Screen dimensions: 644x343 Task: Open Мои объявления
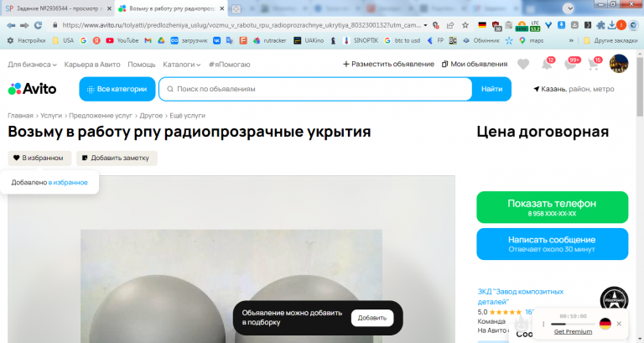click(x=475, y=64)
